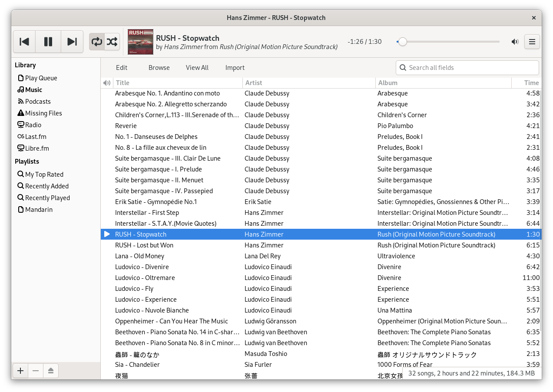The width and height of the screenshot is (553, 392).
Task: Click the eject button below the sidebar
Action: point(50,371)
